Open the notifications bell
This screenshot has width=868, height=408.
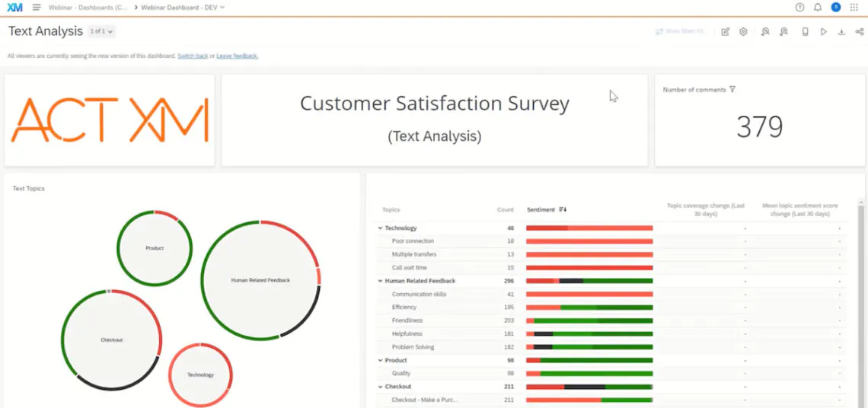pyautogui.click(x=818, y=7)
